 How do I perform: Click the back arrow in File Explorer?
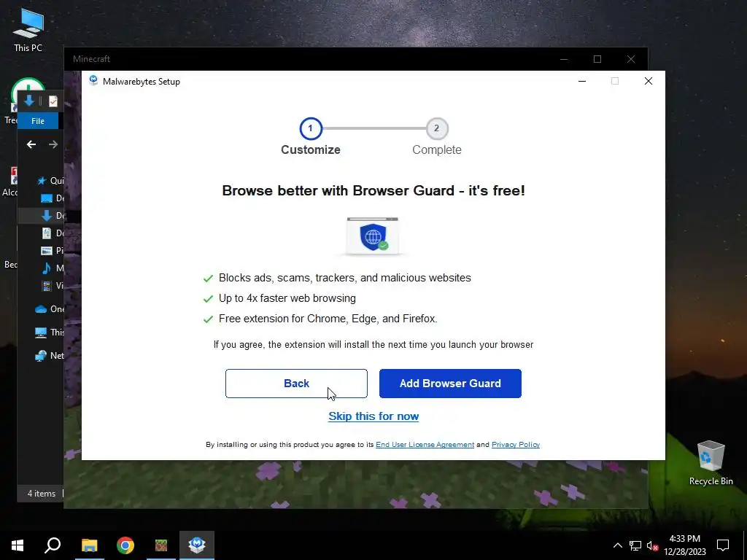tap(31, 144)
